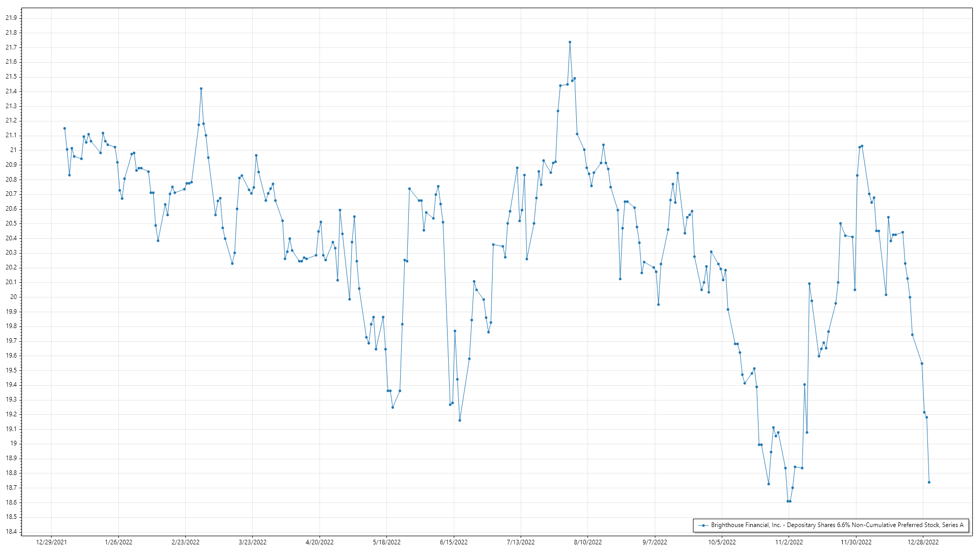Viewport: 980px width, 551px height.
Task: Click the first data point near 21.15
Action: (64, 129)
